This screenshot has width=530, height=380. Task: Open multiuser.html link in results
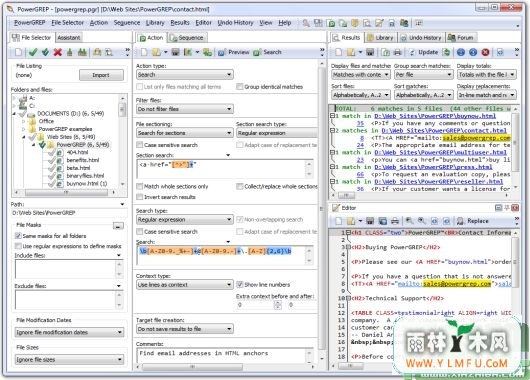440,152
